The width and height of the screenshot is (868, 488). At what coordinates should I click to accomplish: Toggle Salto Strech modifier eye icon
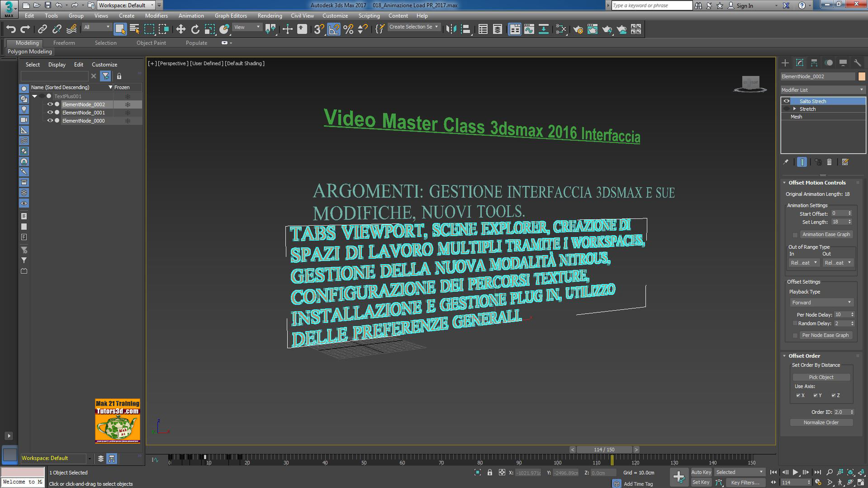point(787,101)
